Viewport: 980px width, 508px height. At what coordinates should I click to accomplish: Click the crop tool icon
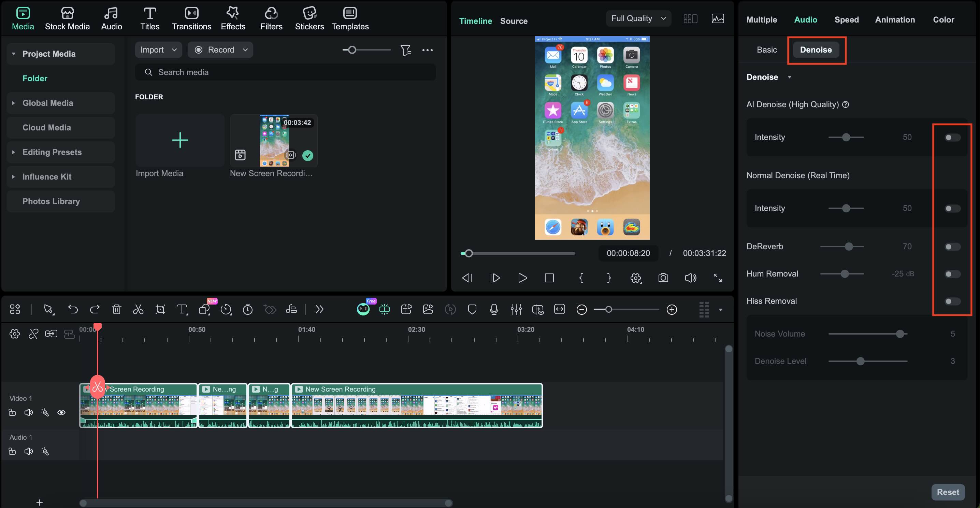coord(160,309)
